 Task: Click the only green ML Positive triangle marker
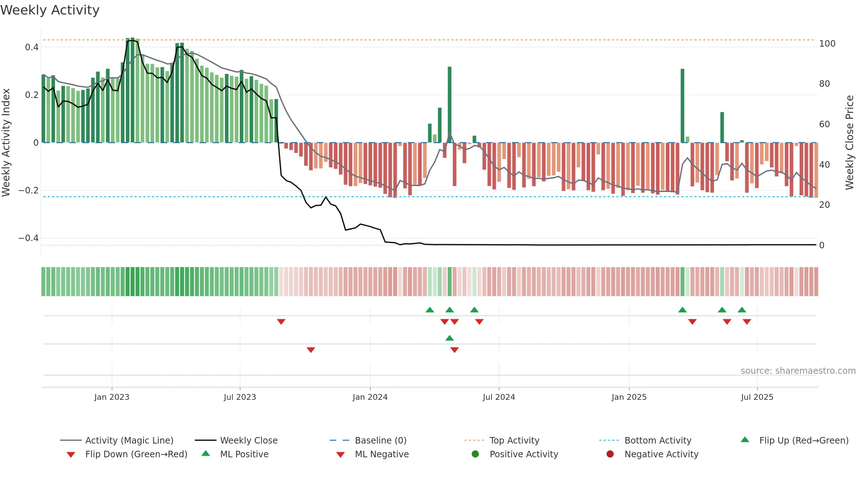coord(450,338)
